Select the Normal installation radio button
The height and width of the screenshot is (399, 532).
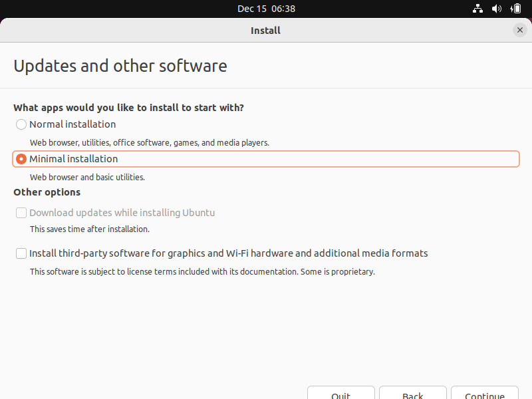tap(21, 124)
